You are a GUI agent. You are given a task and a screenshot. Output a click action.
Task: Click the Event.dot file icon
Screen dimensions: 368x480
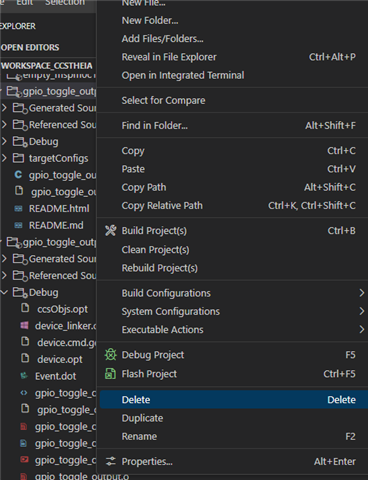point(24,376)
